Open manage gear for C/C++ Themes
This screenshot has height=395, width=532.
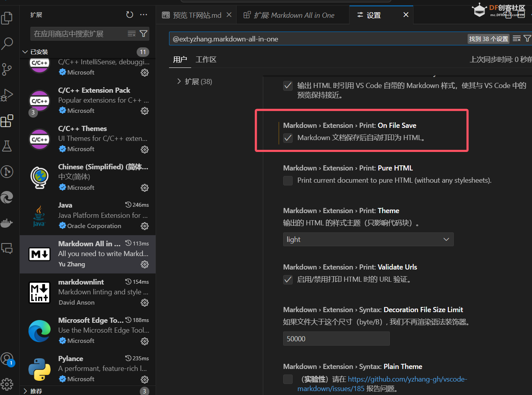click(145, 149)
